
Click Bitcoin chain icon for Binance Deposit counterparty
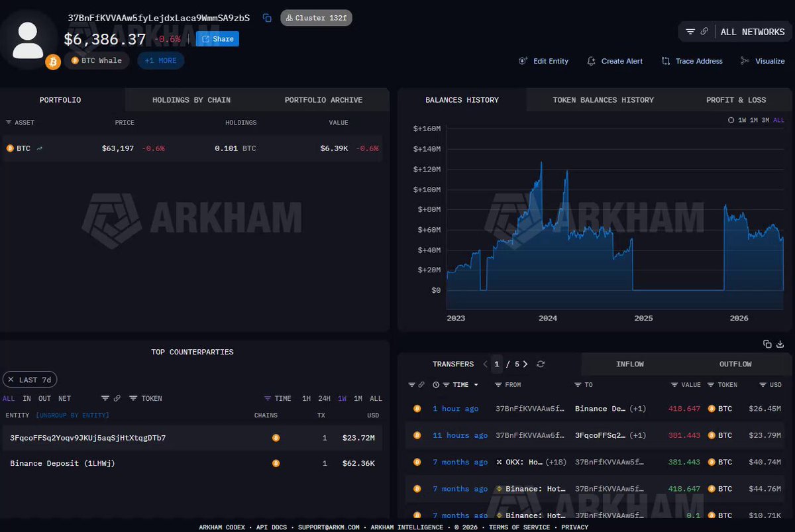coord(276,463)
